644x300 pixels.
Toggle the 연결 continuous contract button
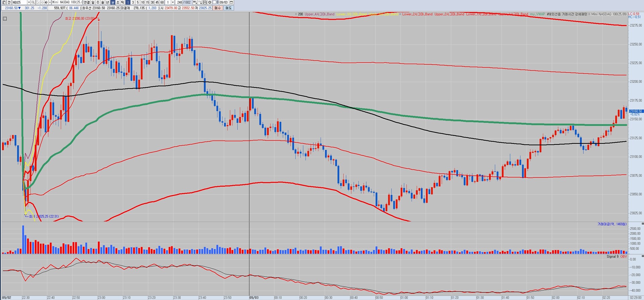(x=87, y=2)
